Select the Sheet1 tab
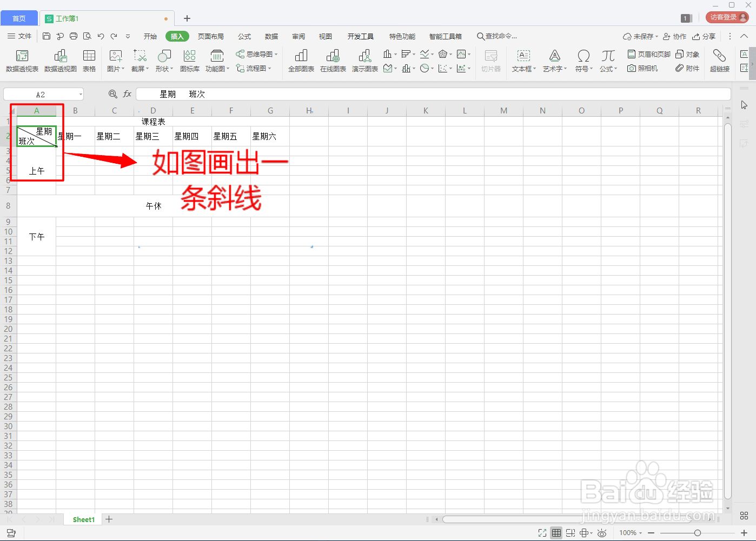 click(84, 519)
